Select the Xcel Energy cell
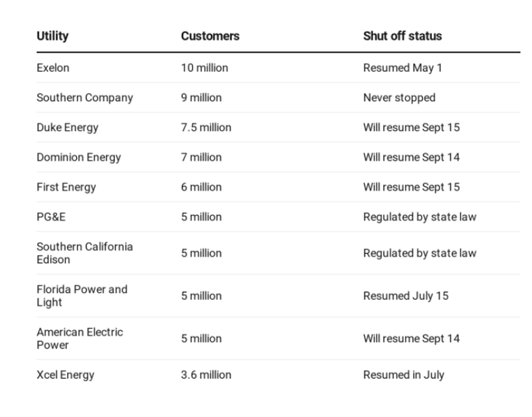 pos(65,375)
